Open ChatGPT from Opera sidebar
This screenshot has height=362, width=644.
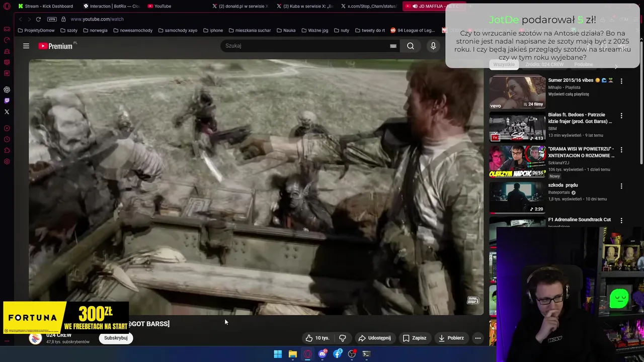(x=7, y=89)
